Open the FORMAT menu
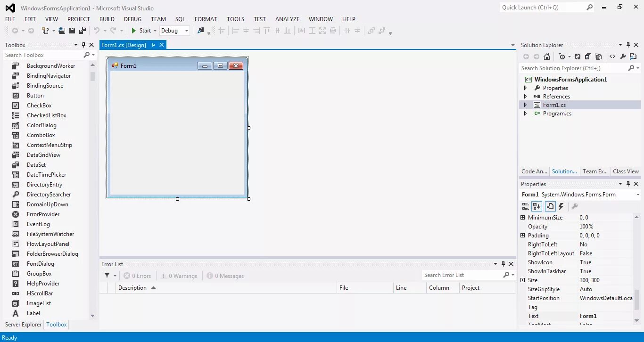Screen dimensions: 644x342 (206, 19)
